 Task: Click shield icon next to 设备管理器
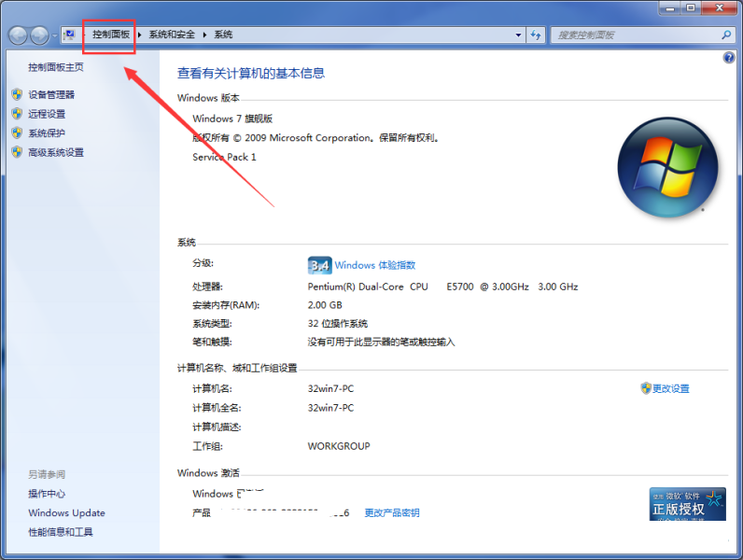pyautogui.click(x=17, y=94)
